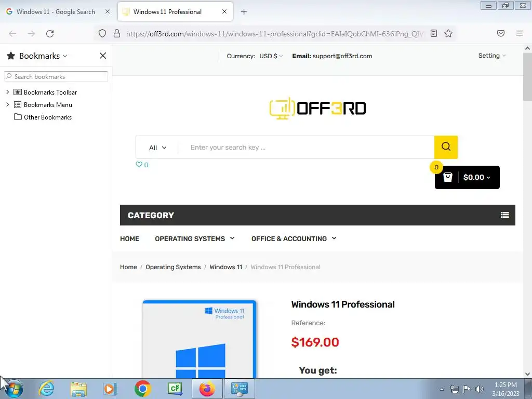532x399 pixels.
Task: Expand the OFFICE & ACCOUNTING menu
Action: [294, 238]
